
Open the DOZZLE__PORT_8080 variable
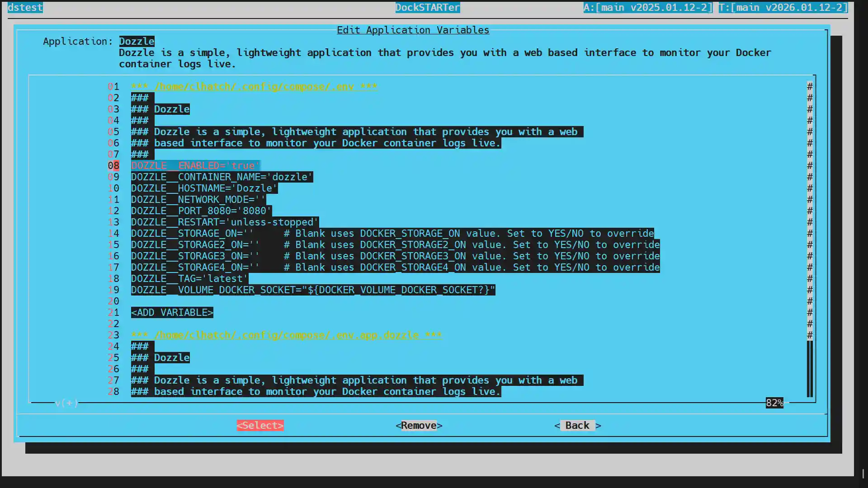201,211
